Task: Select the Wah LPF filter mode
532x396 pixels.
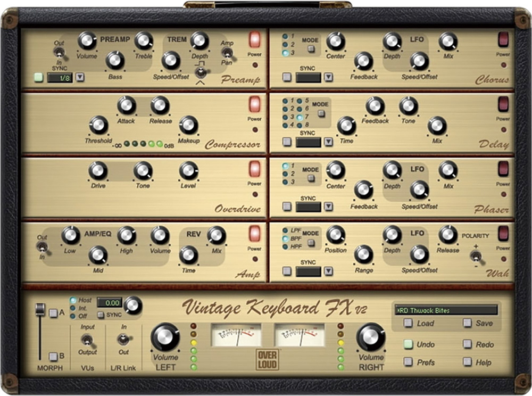Action: 285,231
